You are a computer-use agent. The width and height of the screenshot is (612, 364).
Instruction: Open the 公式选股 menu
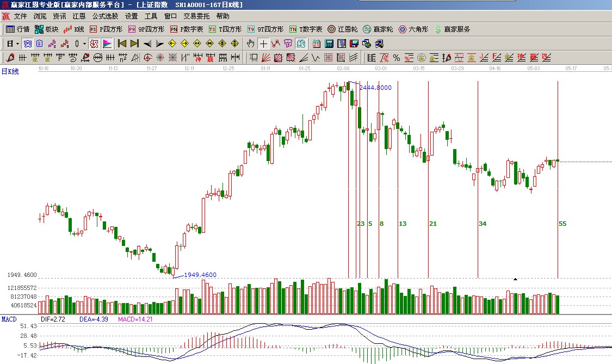[x=105, y=16]
